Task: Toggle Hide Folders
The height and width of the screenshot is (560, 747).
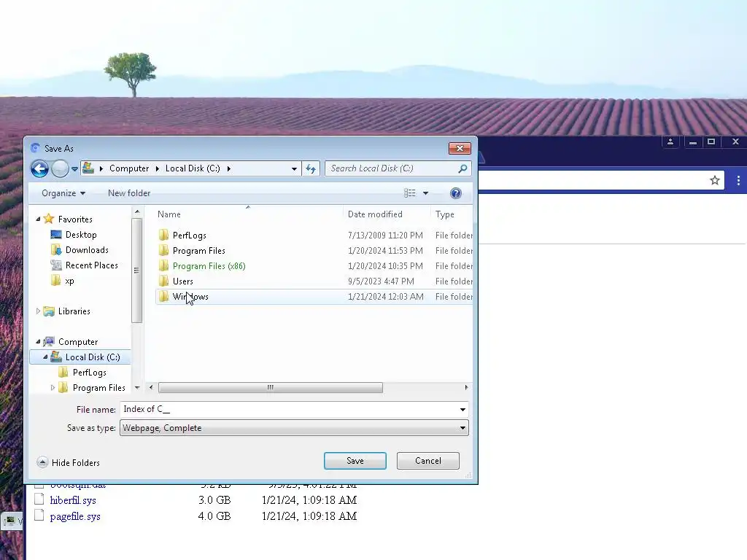Action: [x=68, y=462]
